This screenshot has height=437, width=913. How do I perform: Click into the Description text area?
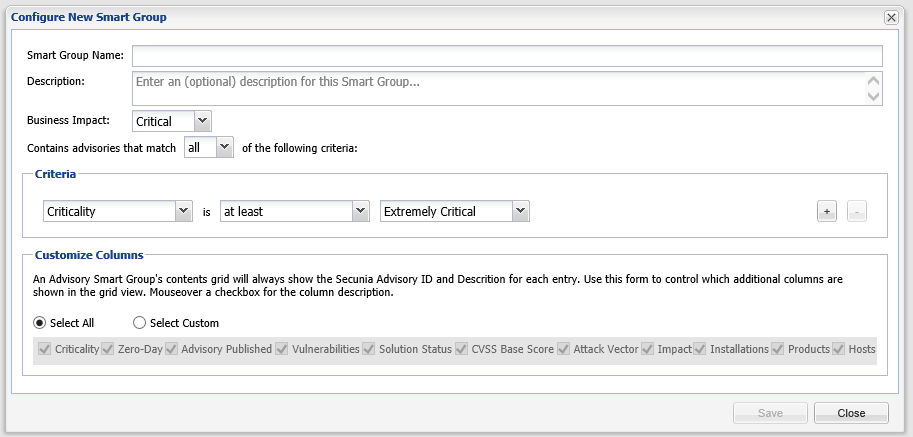[497, 88]
